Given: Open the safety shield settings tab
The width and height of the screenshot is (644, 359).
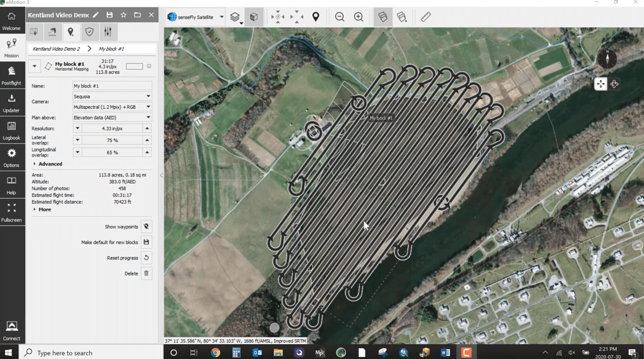Looking at the screenshot, I should (90, 32).
